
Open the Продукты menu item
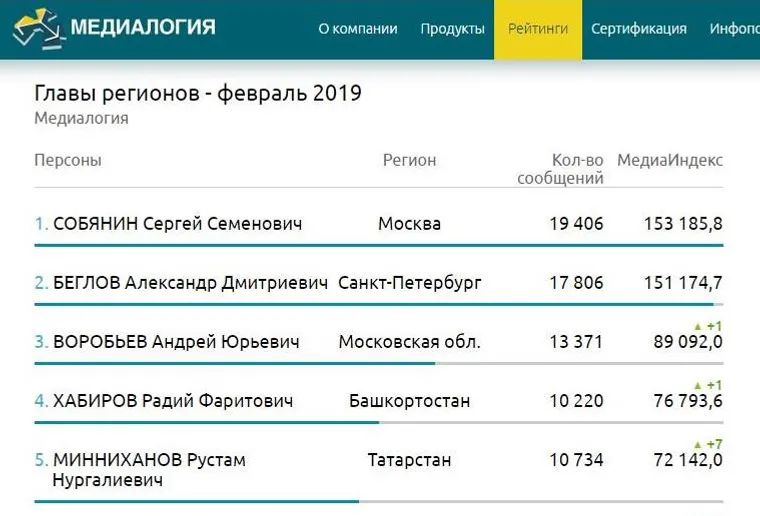tap(452, 29)
